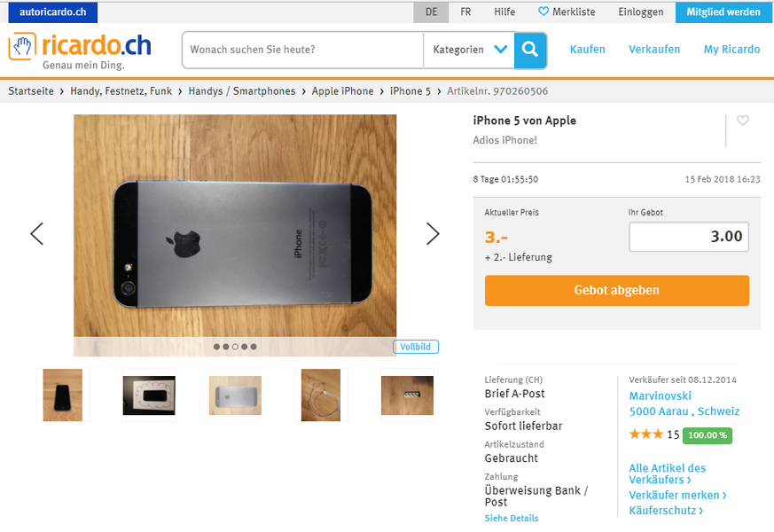Open the Verkaufen menu
This screenshot has width=774, height=532.
click(654, 50)
